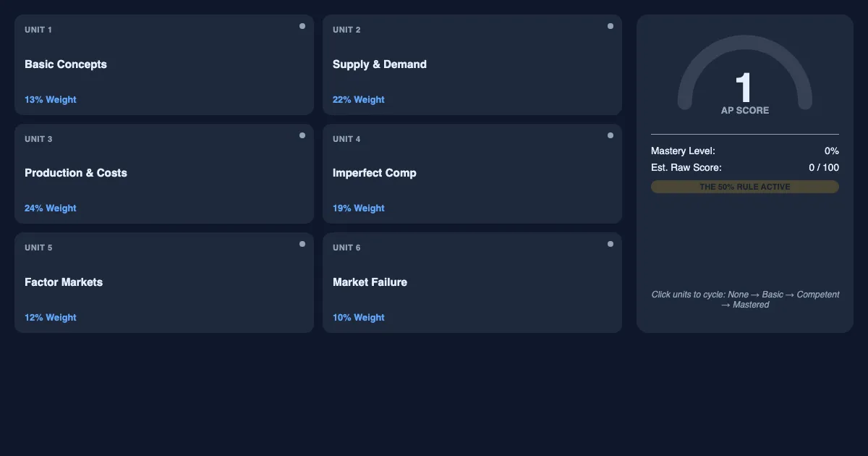Click the '19% Weight' label
The height and width of the screenshot is (456, 868).
(x=359, y=208)
